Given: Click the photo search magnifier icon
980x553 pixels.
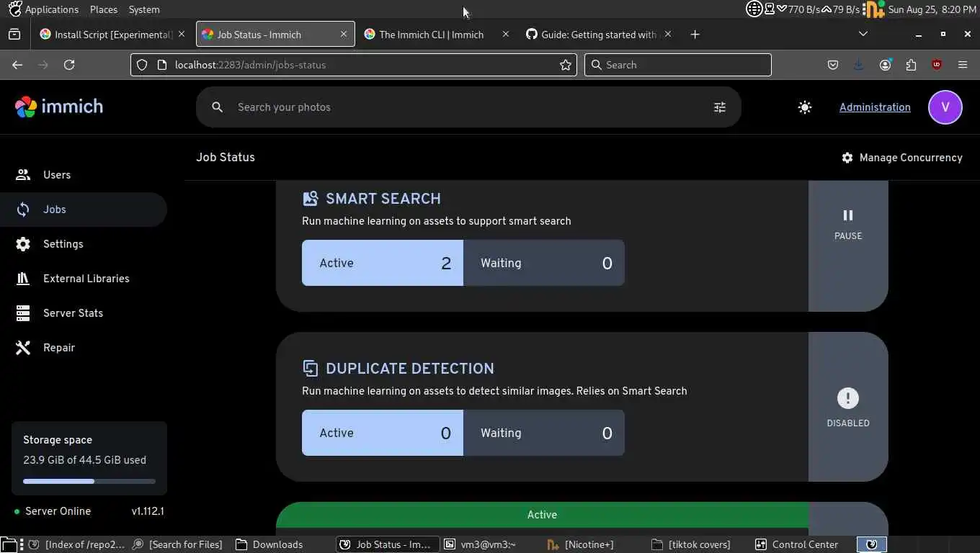Looking at the screenshot, I should click(217, 107).
